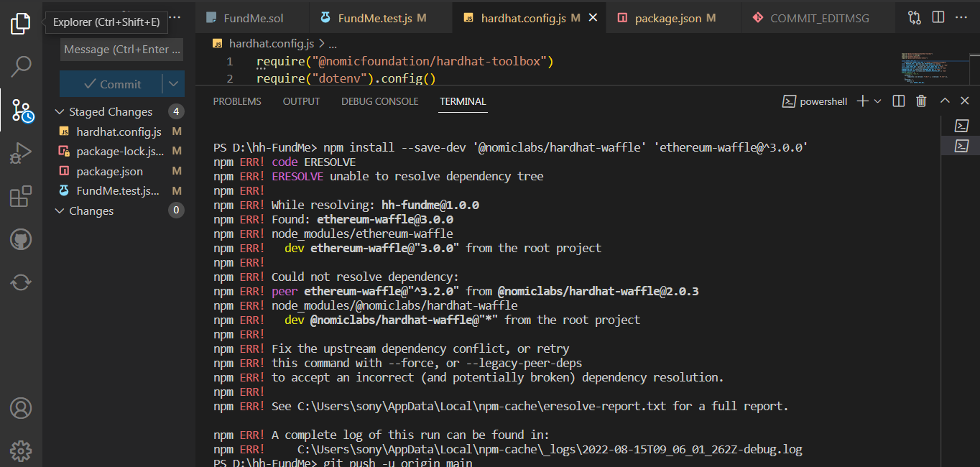Open the GitHub view in the activity bar
The width and height of the screenshot is (980, 467).
[x=21, y=239]
